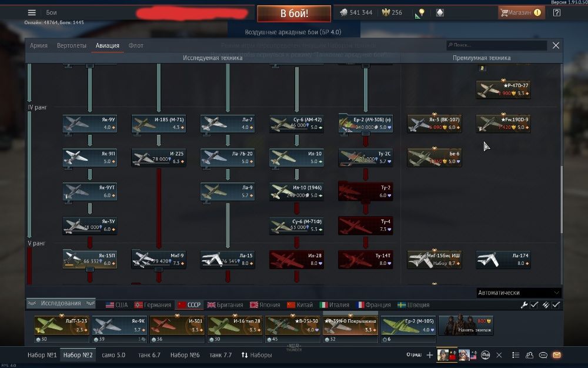Choose the Британия nation tab
Screen dimensions: 588x368
point(225,304)
